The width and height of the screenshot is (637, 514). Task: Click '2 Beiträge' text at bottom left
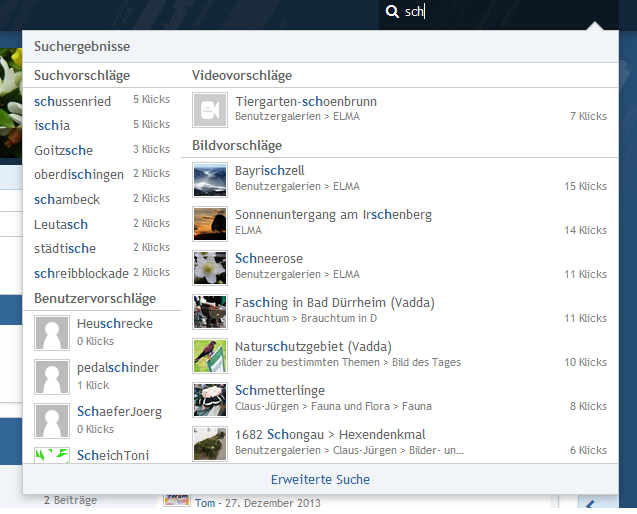point(70,500)
